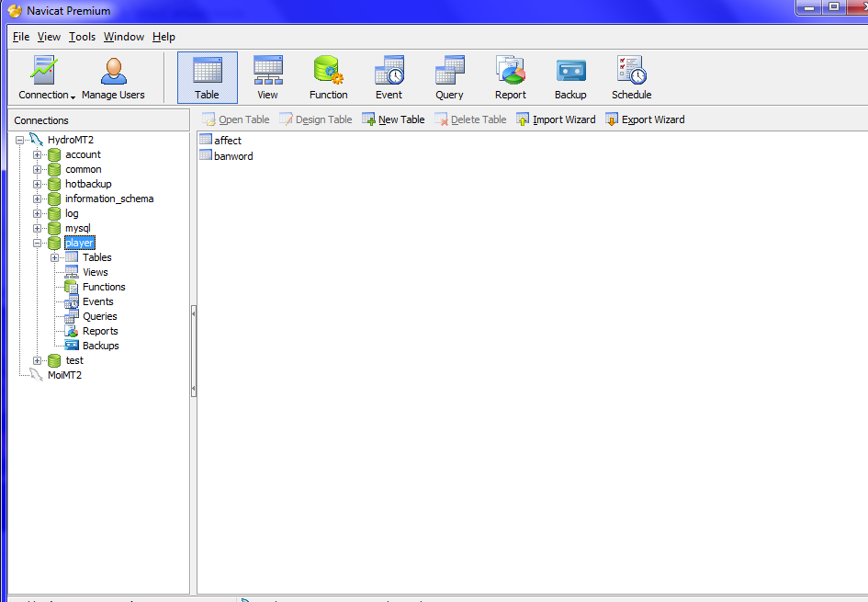The width and height of the screenshot is (868, 602).
Task: Open the Tools menu
Action: click(82, 37)
